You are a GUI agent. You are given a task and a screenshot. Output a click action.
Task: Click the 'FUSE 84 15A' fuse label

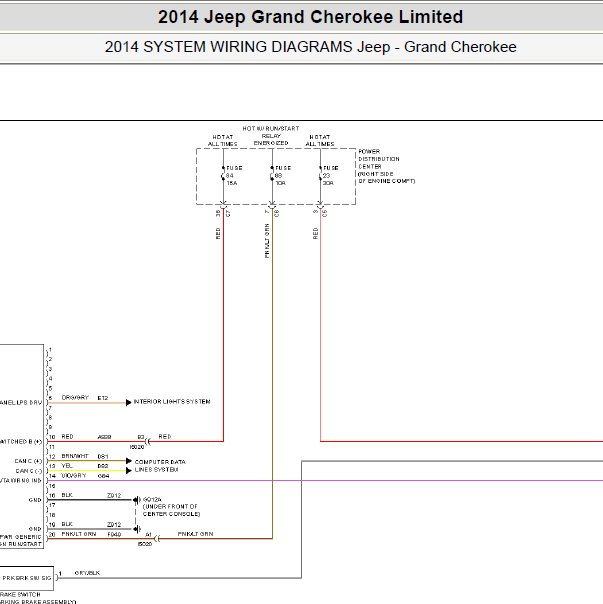[x=234, y=176]
